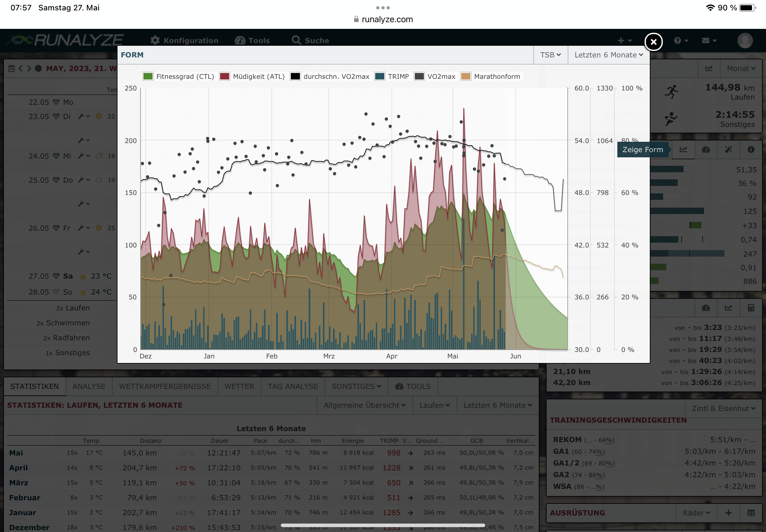Image resolution: width=766 pixels, height=532 pixels.
Task: Click the Marathonform color swatch in legend
Action: (x=465, y=77)
